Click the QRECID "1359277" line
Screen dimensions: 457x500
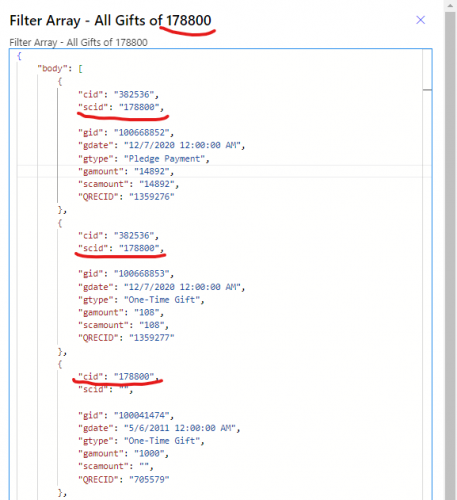pyautogui.click(x=126, y=338)
